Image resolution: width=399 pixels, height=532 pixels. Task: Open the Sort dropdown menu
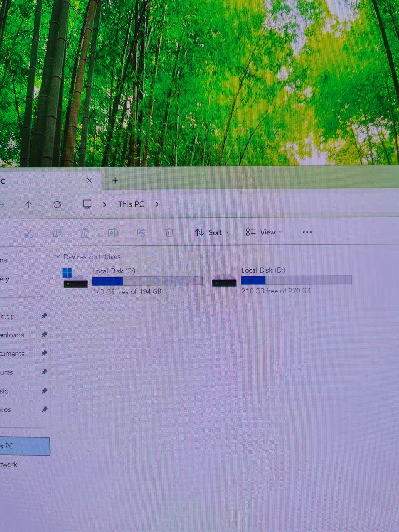click(212, 232)
